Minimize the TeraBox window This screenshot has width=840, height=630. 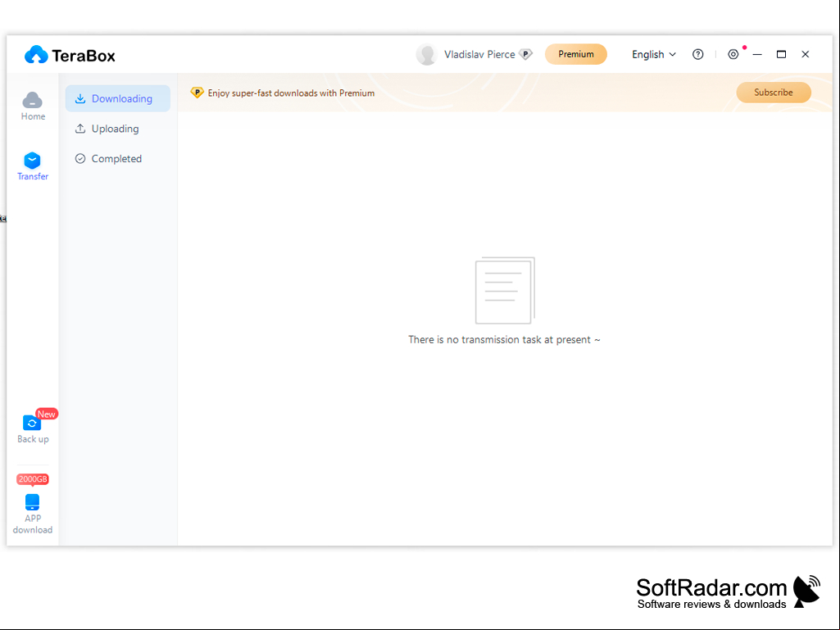(x=757, y=54)
